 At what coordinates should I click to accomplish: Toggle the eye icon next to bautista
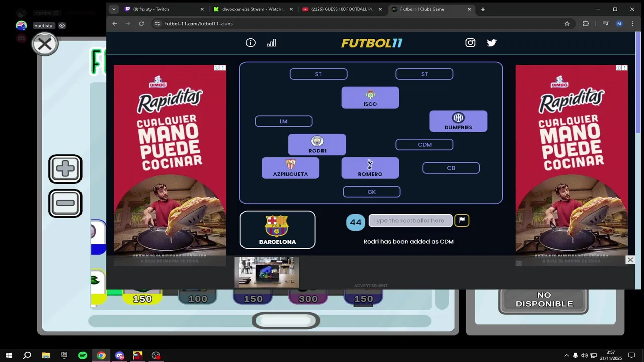62,26
